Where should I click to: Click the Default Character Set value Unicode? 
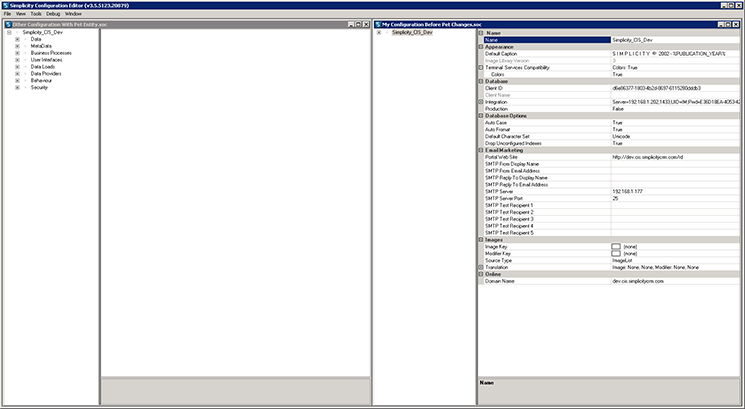[675, 136]
